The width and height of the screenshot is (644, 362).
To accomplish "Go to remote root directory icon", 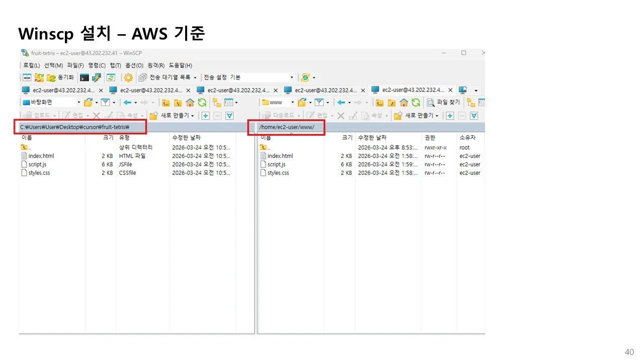I will pyautogui.click(x=391, y=103).
